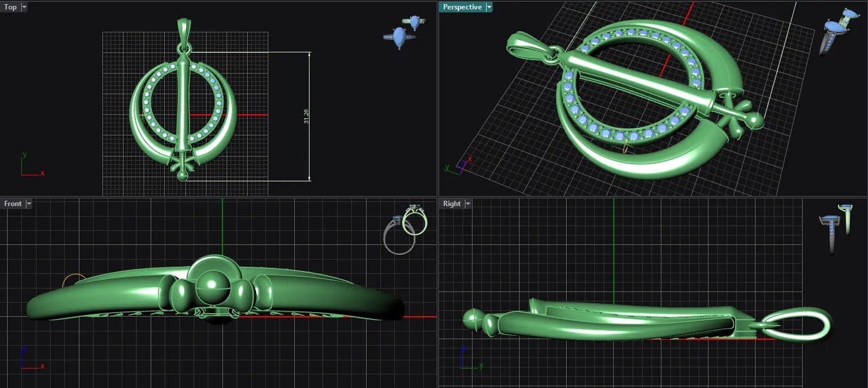Click the axis icon in Top viewport
The width and height of the screenshot is (868, 388).
pyautogui.click(x=32, y=165)
